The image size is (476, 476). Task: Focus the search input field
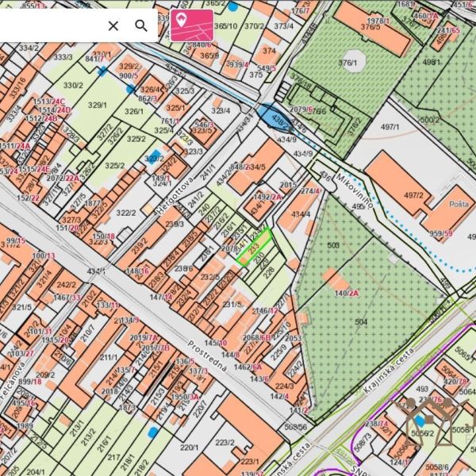click(x=48, y=25)
